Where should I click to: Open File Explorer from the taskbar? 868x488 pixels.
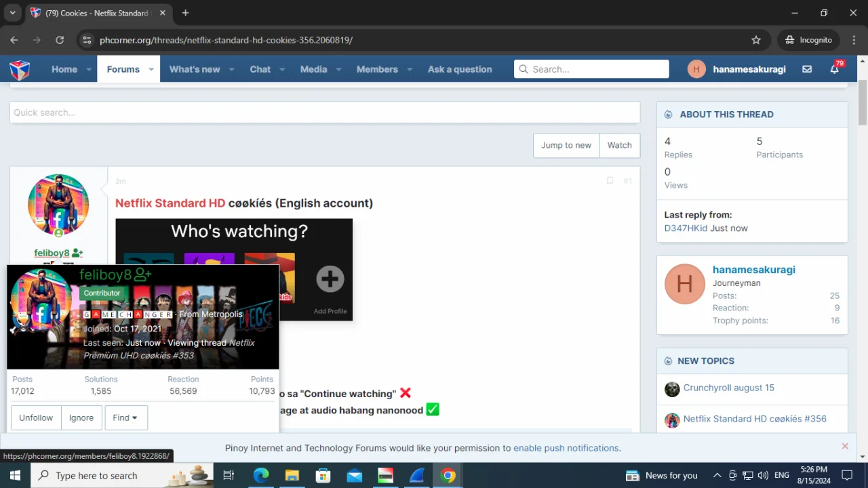tap(292, 475)
